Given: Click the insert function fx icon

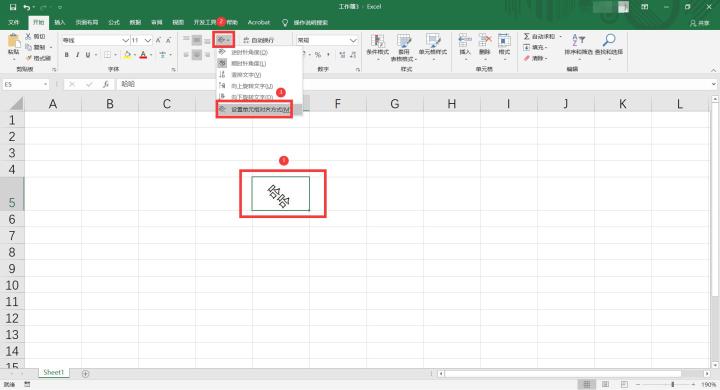Looking at the screenshot, I should pyautogui.click(x=106, y=84).
